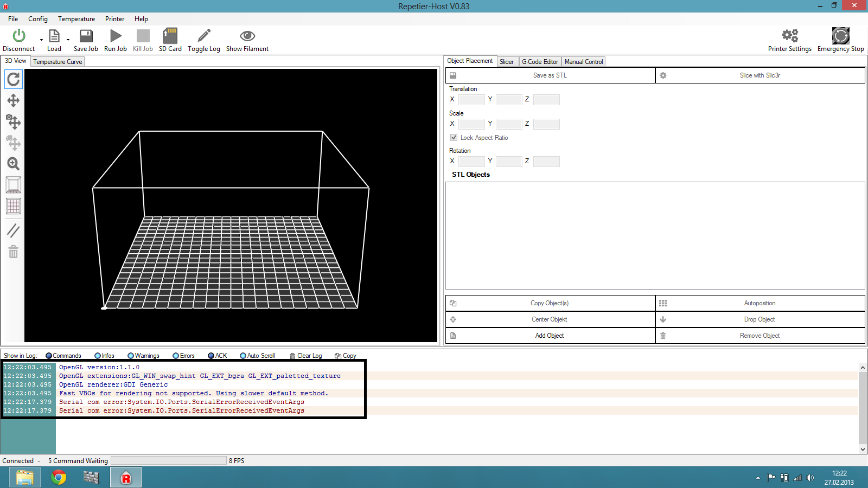Click Clear Log trash button
Screen dimensions: 868x488
[305, 356]
